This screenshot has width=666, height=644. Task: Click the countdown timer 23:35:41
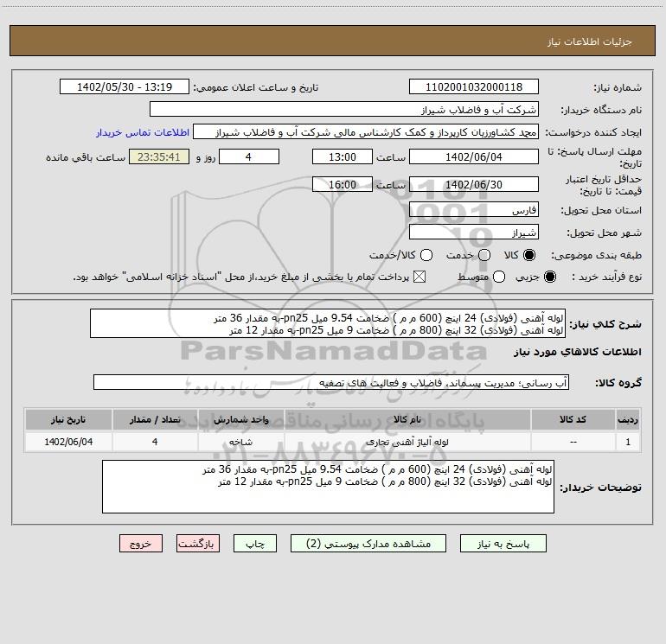[x=159, y=156]
